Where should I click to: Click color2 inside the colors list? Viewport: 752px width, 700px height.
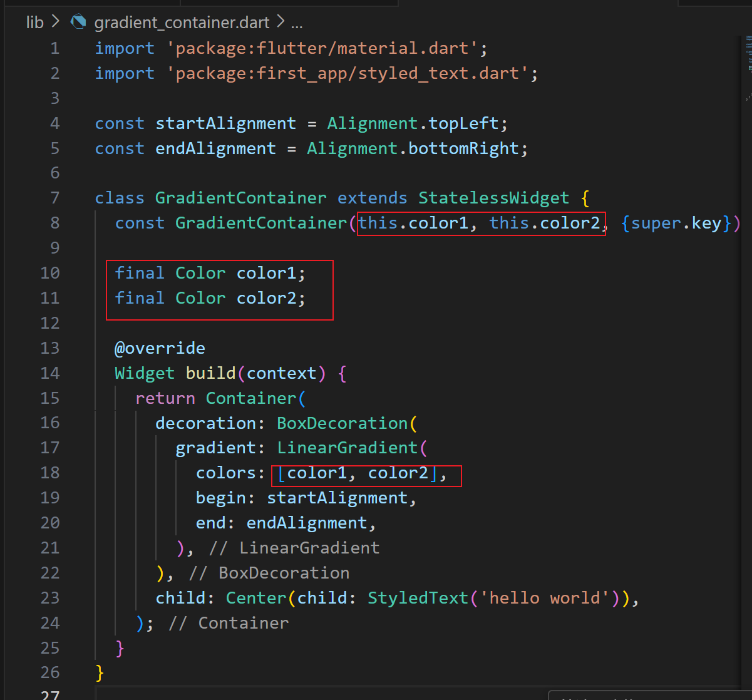[x=398, y=473]
